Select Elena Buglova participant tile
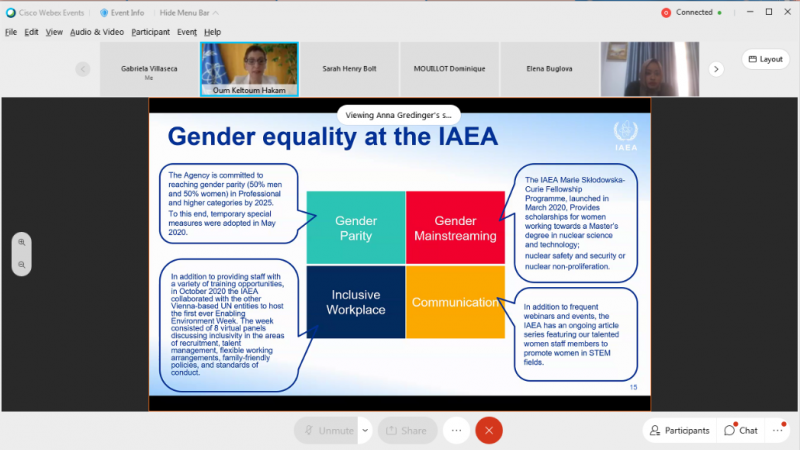 click(549, 69)
